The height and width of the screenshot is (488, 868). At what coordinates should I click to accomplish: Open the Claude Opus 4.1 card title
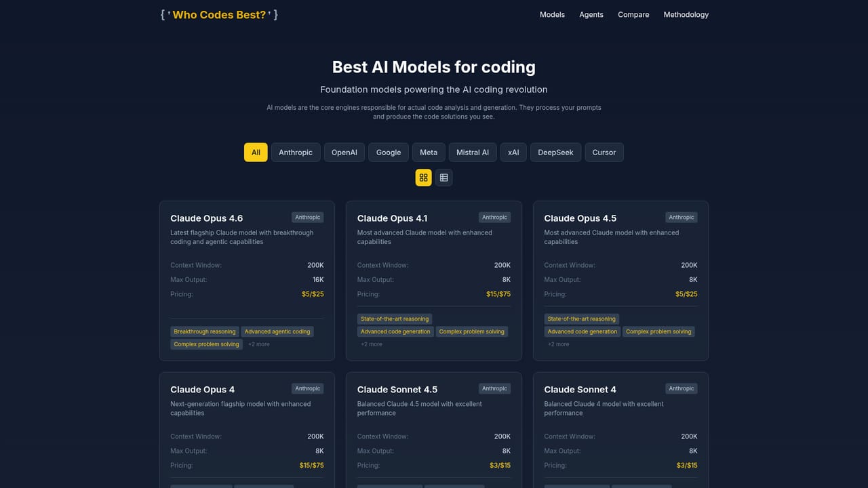coord(392,218)
